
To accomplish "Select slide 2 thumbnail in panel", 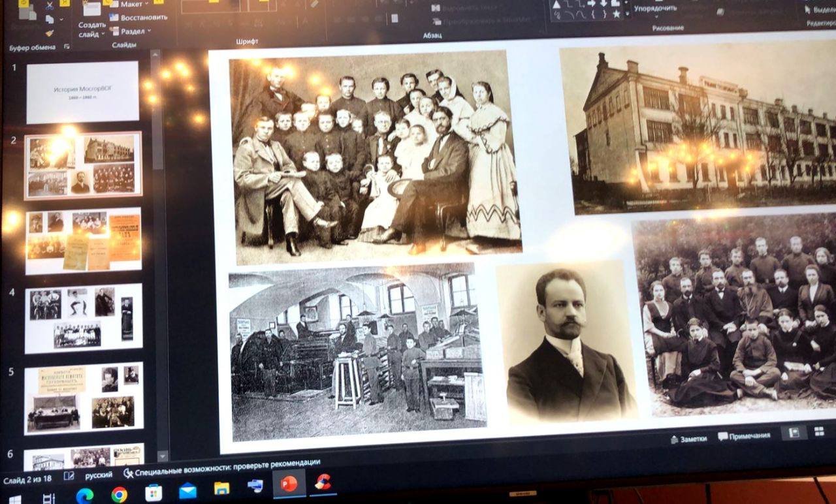I will point(83,166).
